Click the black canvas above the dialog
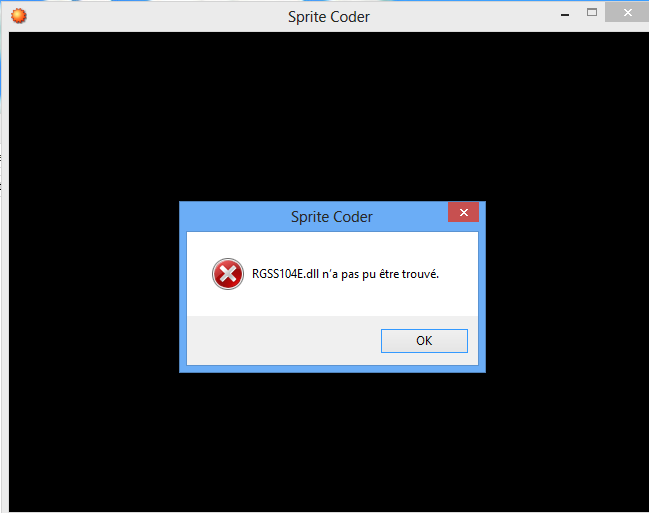 coord(329,116)
